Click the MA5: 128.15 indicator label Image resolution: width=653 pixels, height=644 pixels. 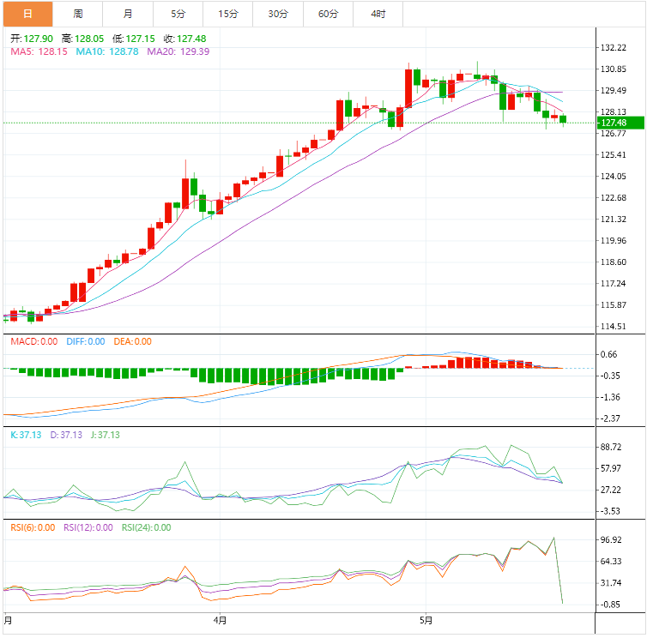(39, 51)
